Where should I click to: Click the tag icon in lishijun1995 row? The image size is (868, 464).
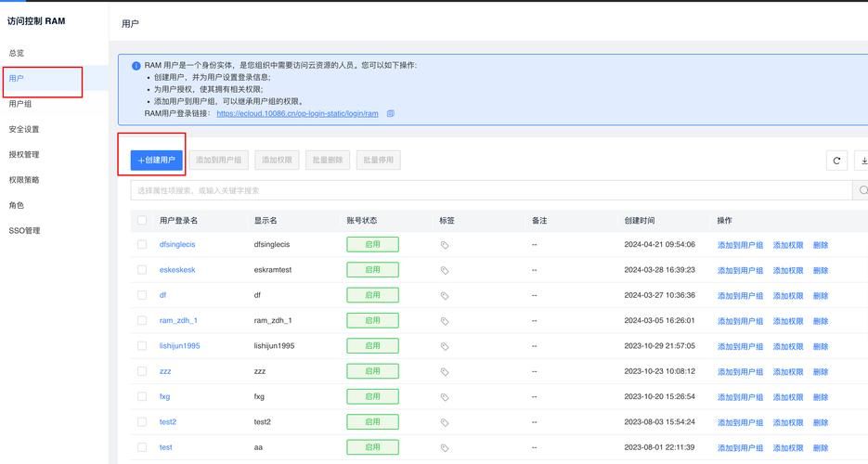445,347
